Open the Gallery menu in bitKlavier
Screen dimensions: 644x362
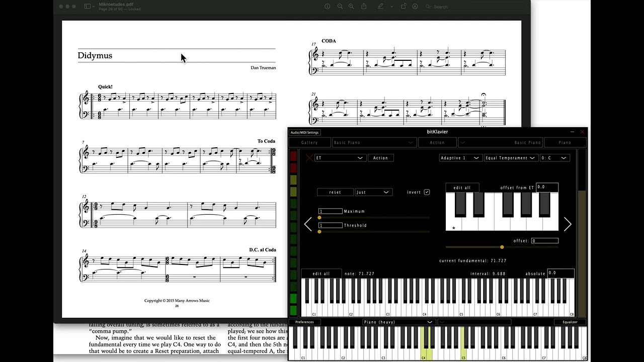tap(309, 143)
